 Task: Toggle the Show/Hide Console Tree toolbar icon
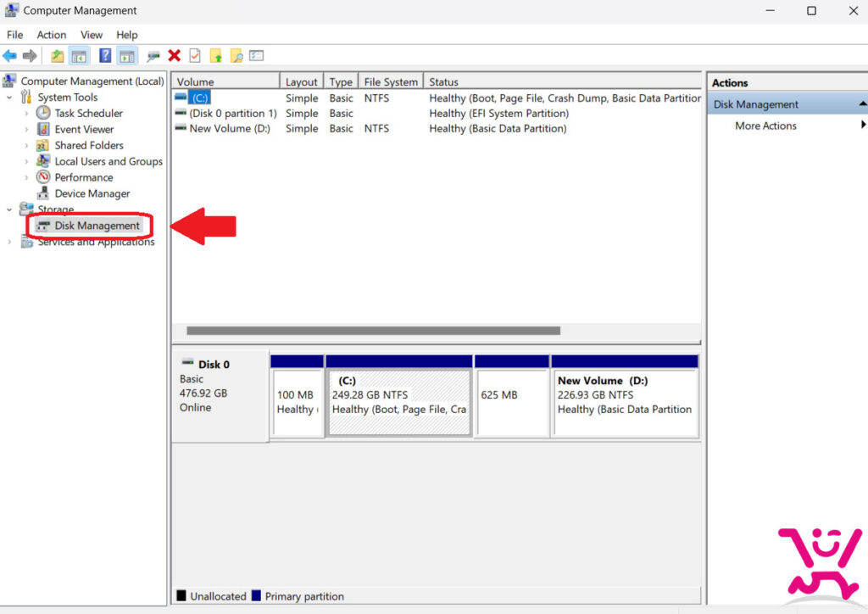pos(79,56)
